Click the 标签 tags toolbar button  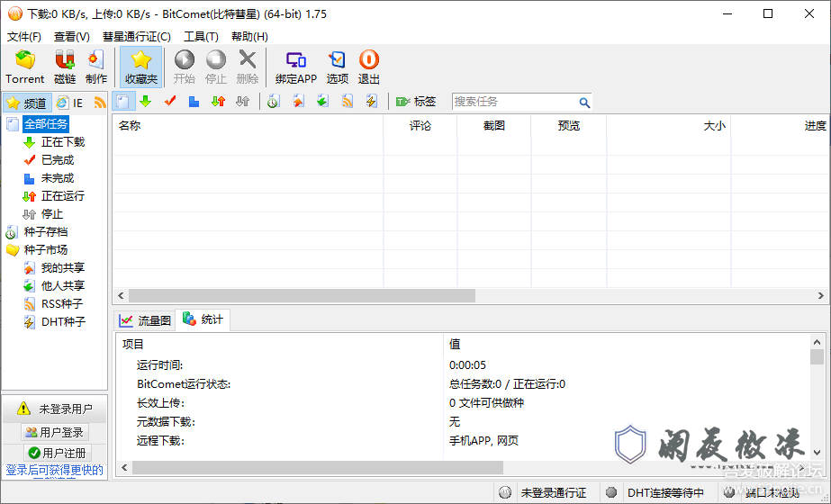click(x=416, y=102)
